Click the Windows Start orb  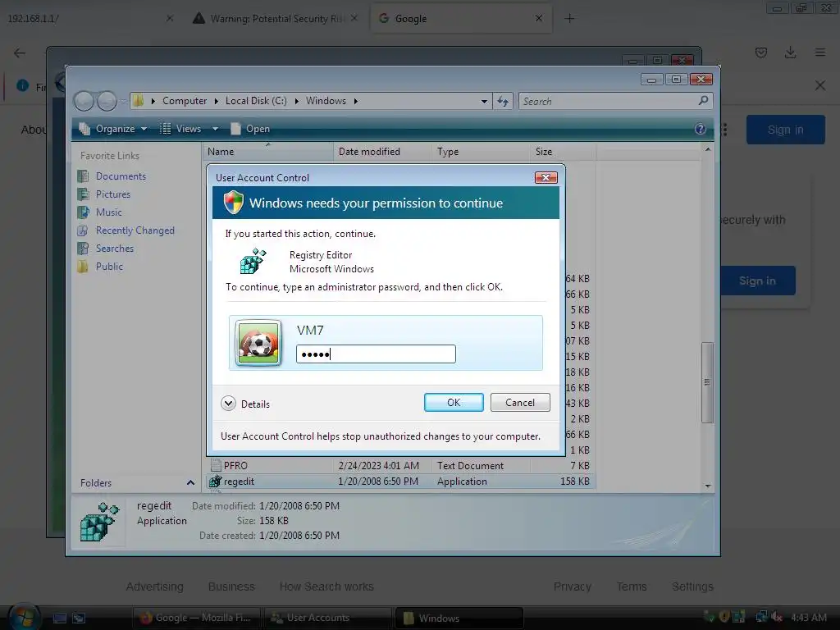click(x=25, y=616)
